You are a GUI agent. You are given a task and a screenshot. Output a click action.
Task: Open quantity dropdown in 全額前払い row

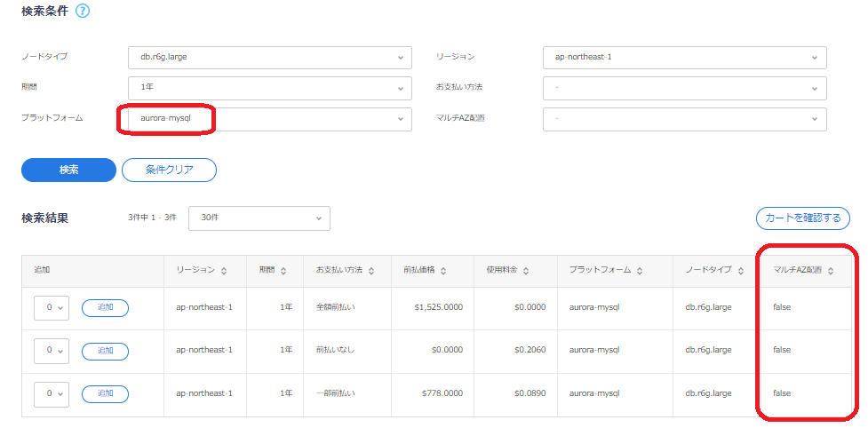52,307
